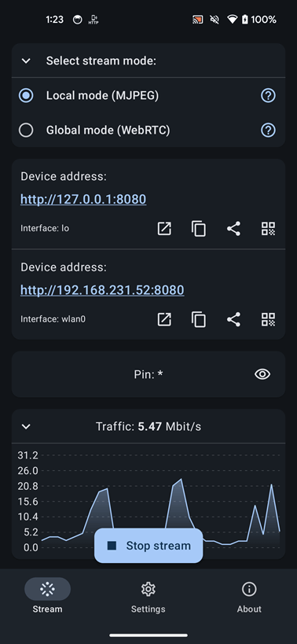297x644 pixels.
Task: Select Local mode (MJPEG) radio button
Action: pos(26,96)
